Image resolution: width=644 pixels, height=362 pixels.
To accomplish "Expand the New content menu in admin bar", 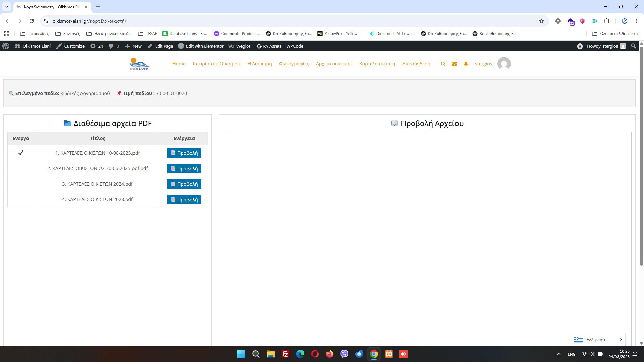I will pos(133,46).
